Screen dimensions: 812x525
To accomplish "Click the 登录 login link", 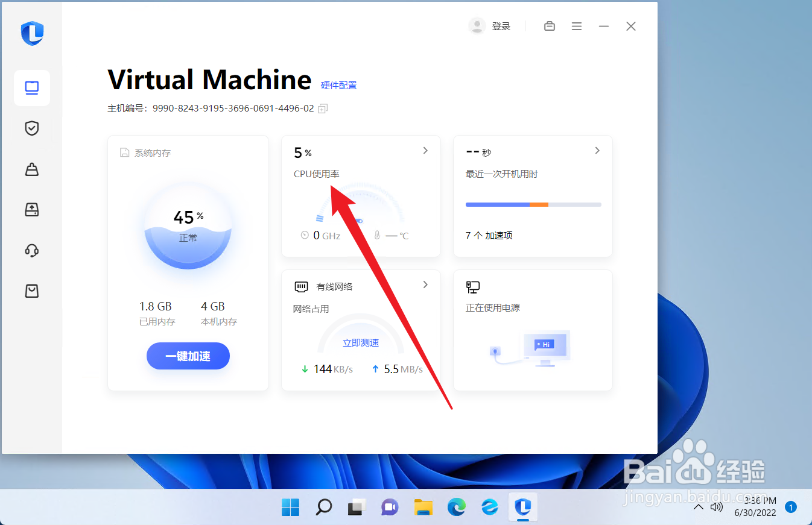I will click(501, 27).
